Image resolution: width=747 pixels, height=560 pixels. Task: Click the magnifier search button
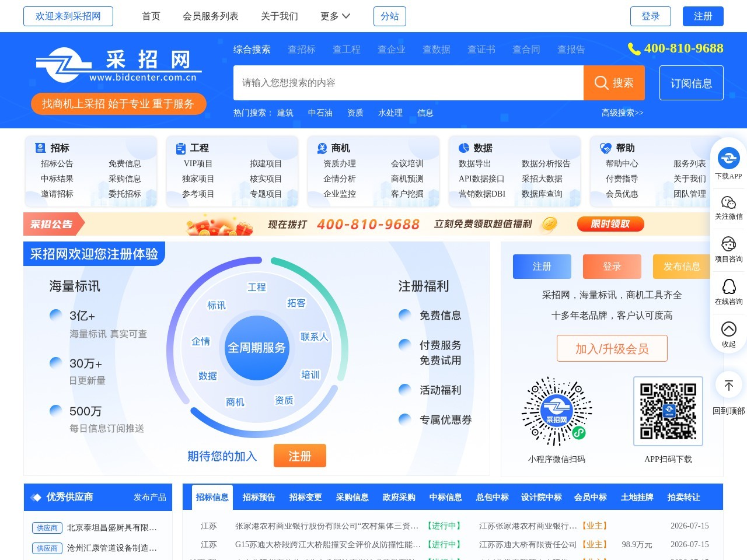614,83
